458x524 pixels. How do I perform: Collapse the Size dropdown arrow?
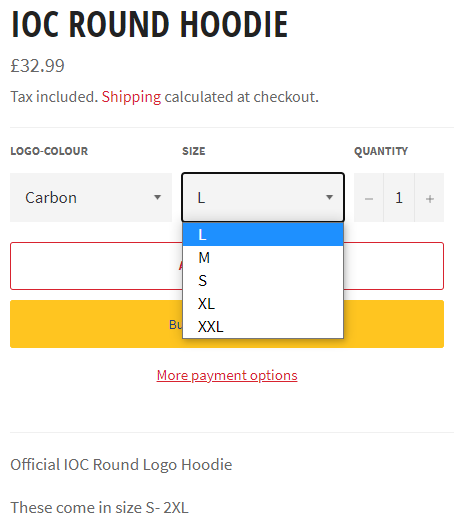[x=329, y=197]
